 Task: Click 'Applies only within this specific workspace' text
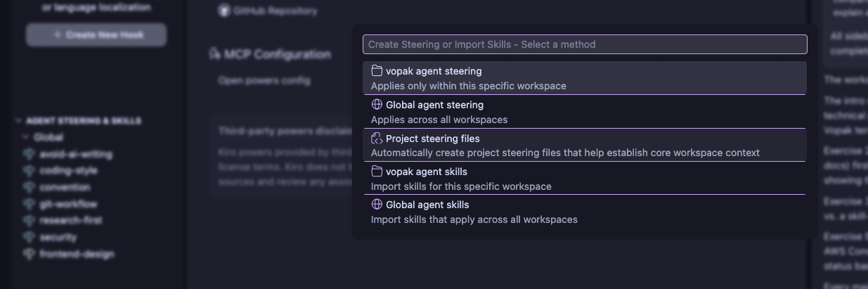coord(468,86)
